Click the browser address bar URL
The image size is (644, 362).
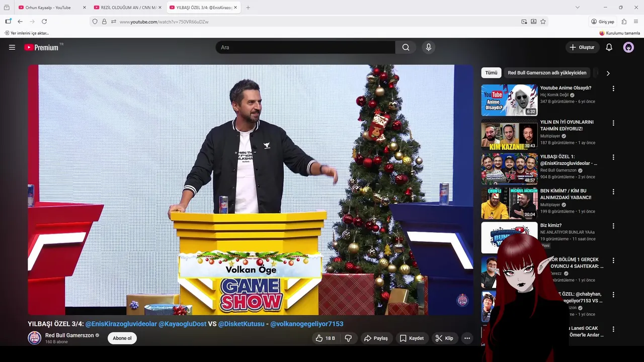(x=164, y=22)
